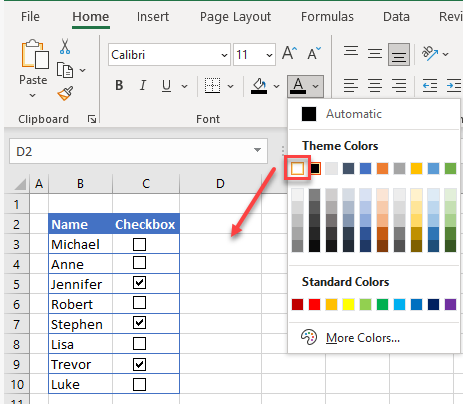Click the Copy icon
Viewport: 463px width, 404px height.
(x=65, y=70)
